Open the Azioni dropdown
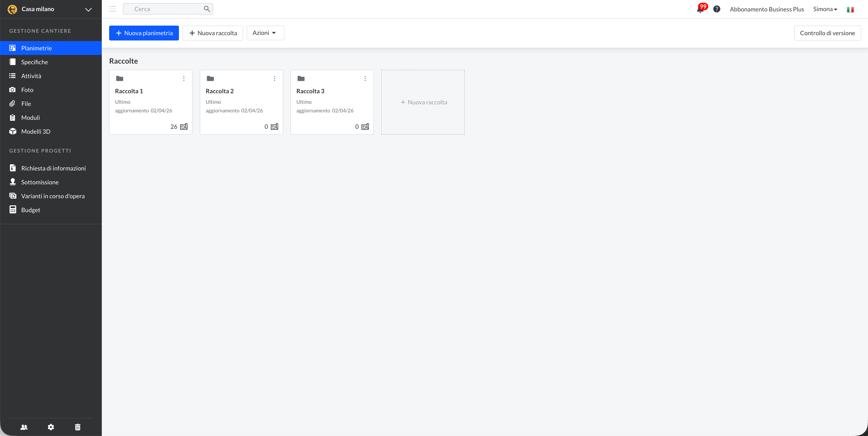 click(265, 33)
